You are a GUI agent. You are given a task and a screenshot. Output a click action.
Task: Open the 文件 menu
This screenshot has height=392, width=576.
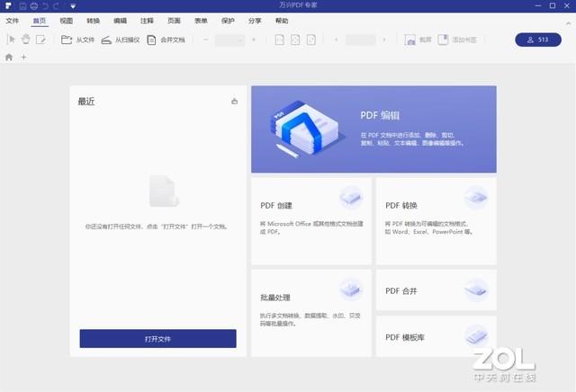(x=12, y=21)
